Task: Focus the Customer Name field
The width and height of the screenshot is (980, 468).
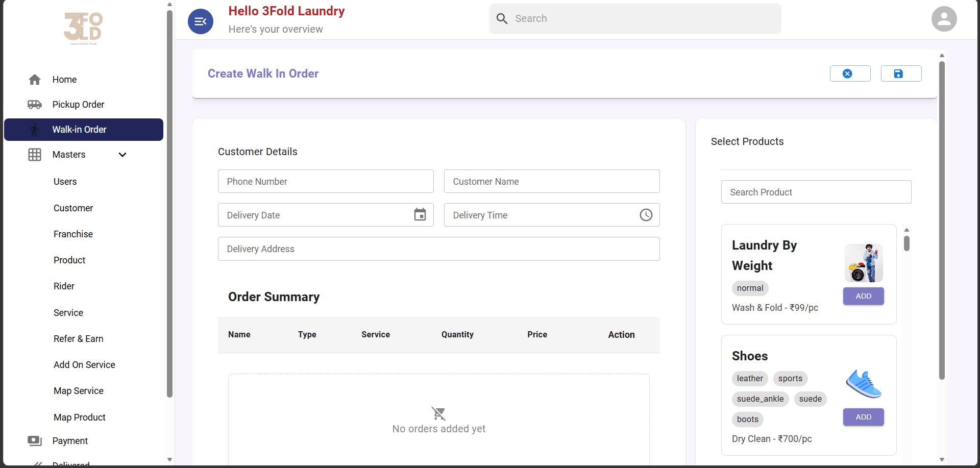Action: point(552,181)
